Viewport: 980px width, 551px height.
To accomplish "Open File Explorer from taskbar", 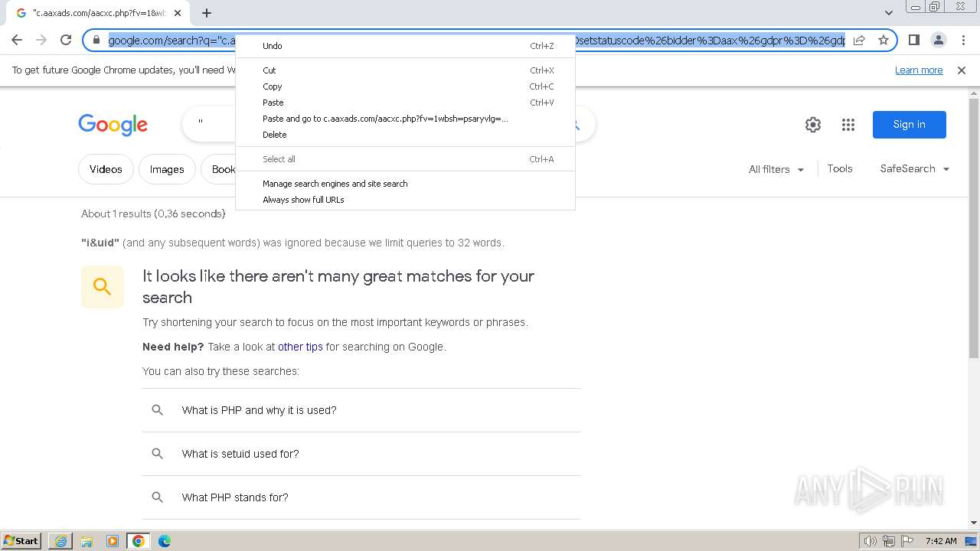I will [87, 541].
